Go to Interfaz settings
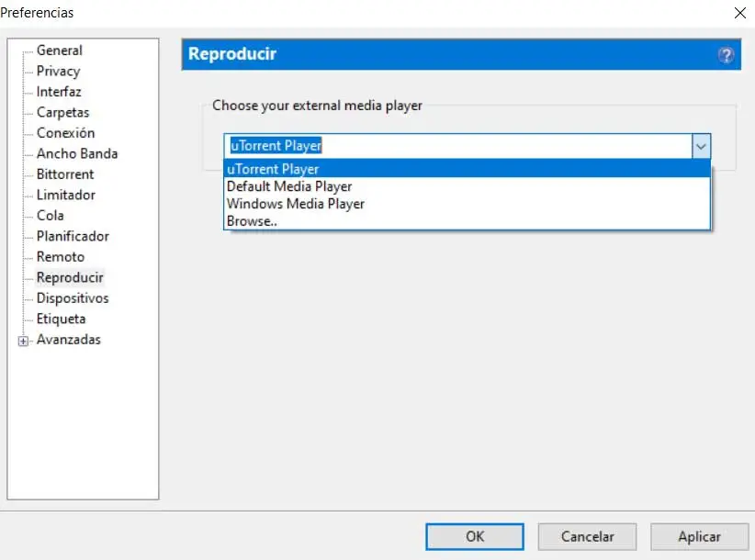The width and height of the screenshot is (755, 560). 59,92
